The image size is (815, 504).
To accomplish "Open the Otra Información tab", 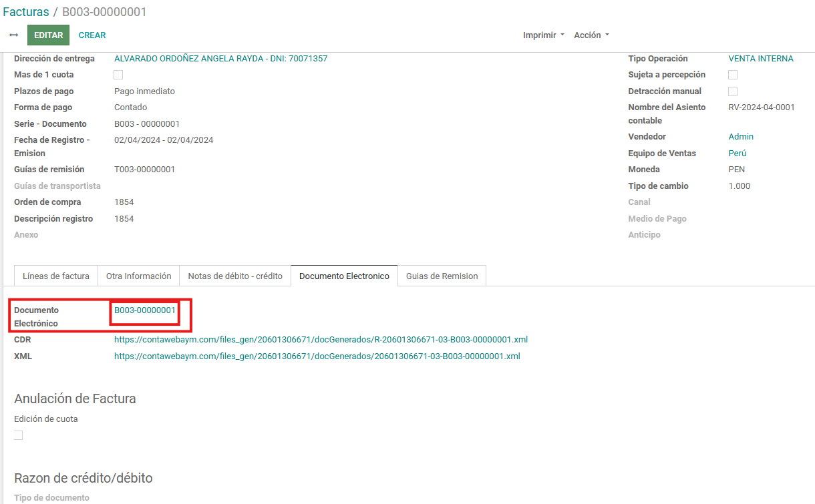I will tap(138, 276).
